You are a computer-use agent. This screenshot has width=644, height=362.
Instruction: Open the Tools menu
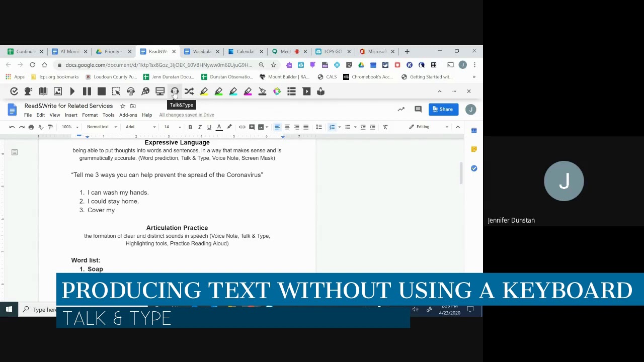point(109,115)
